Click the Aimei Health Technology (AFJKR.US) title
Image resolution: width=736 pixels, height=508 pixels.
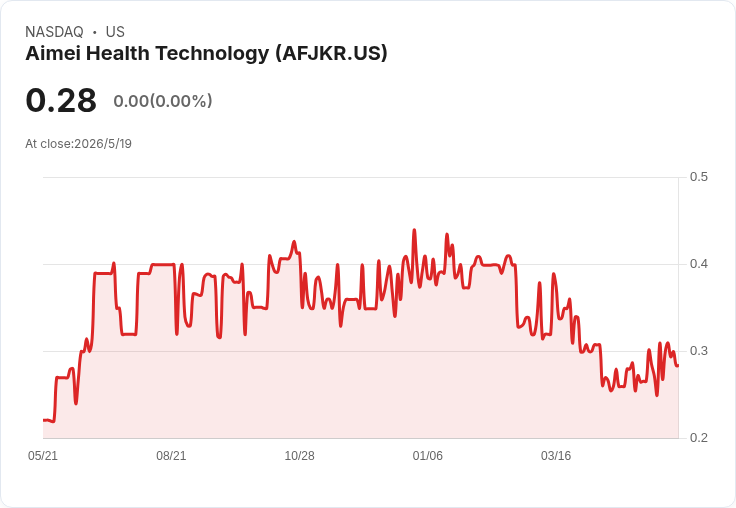[x=207, y=54]
